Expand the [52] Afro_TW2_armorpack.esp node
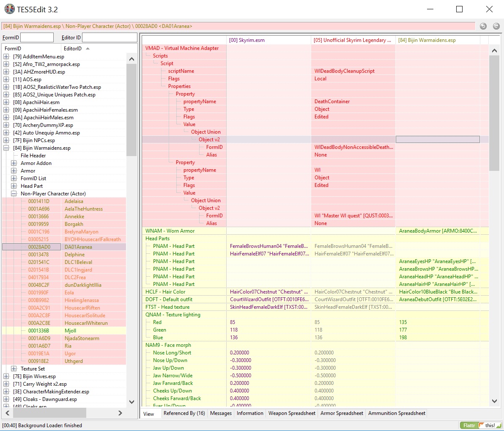The width and height of the screenshot is (504, 431). coord(6,64)
